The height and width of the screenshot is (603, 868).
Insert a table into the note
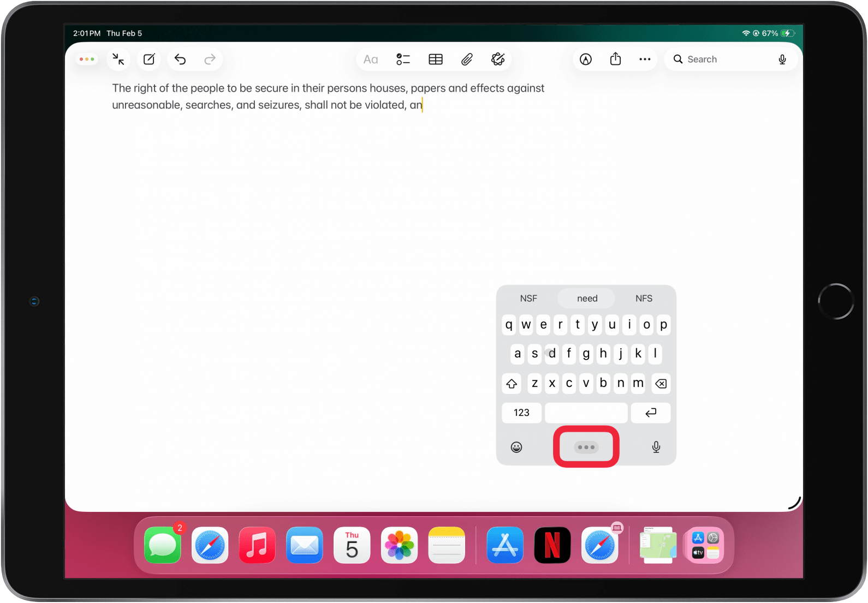[x=436, y=59]
